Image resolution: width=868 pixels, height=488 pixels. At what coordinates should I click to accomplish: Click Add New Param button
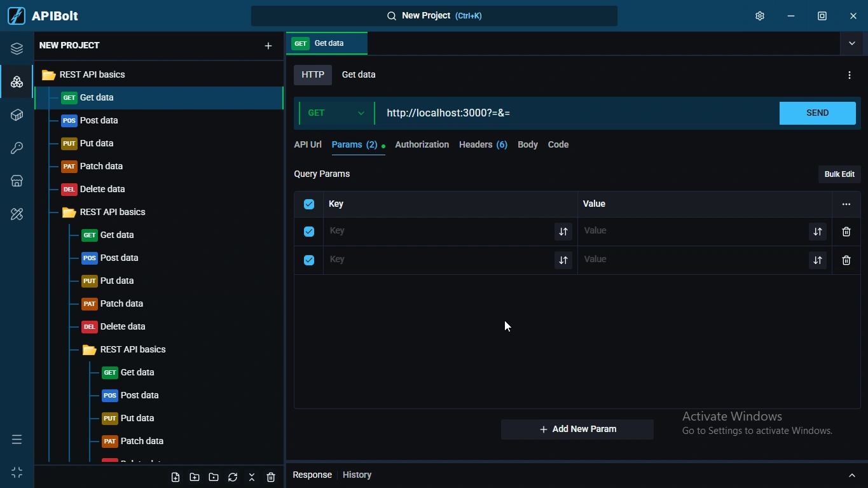[577, 429]
